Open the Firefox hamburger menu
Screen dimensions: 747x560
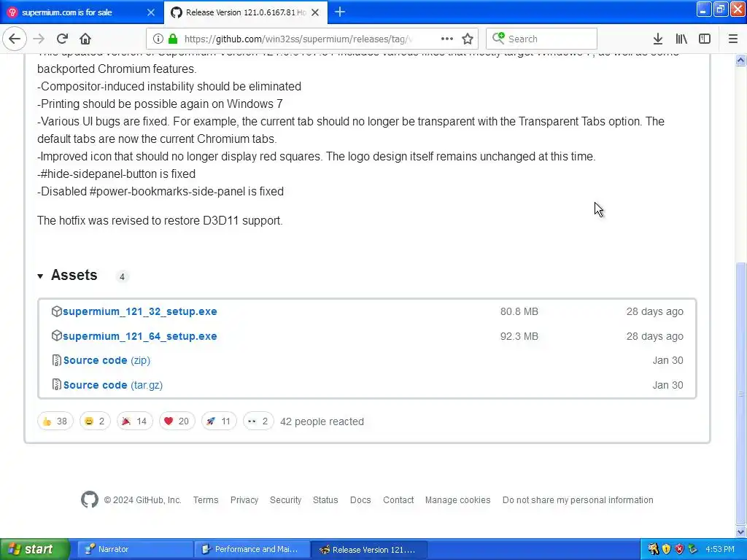click(x=733, y=39)
